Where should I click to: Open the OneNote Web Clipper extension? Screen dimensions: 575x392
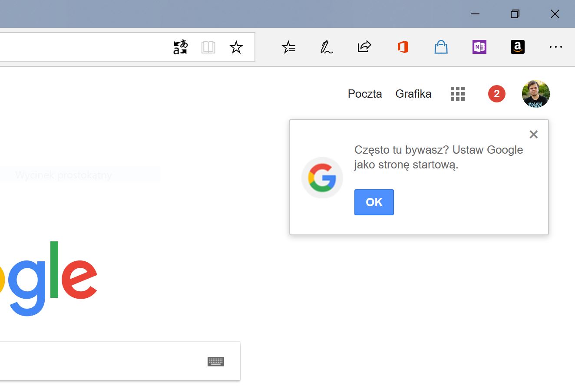(479, 47)
